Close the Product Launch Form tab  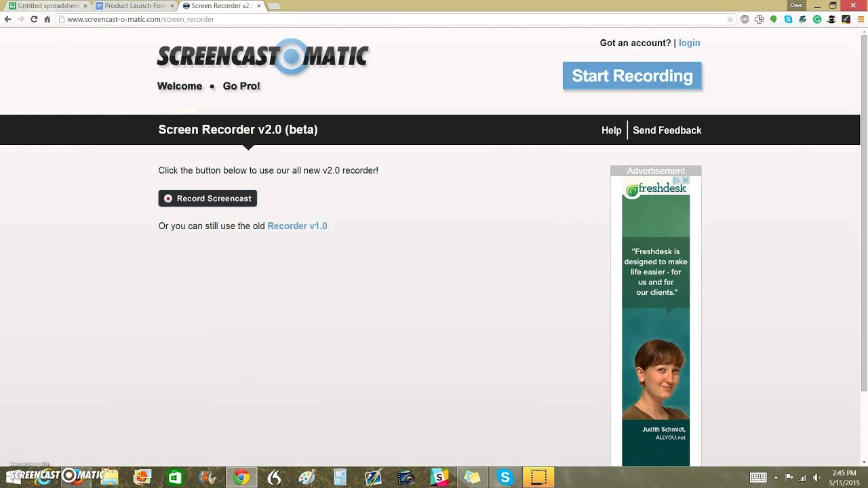[x=172, y=6]
